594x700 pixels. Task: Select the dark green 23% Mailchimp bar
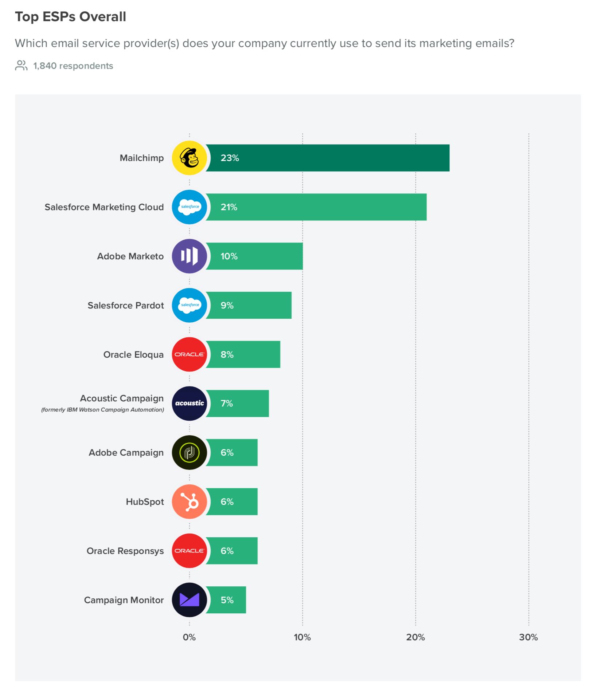[x=327, y=158]
